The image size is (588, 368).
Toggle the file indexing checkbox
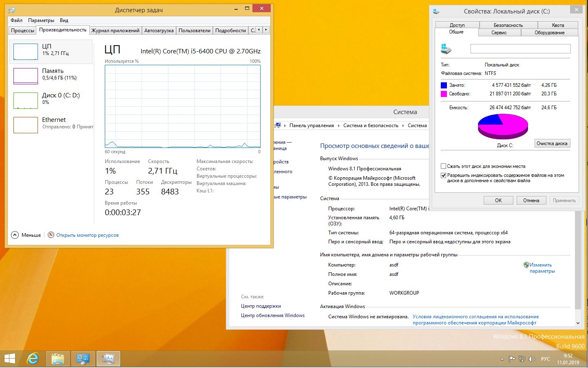(443, 175)
